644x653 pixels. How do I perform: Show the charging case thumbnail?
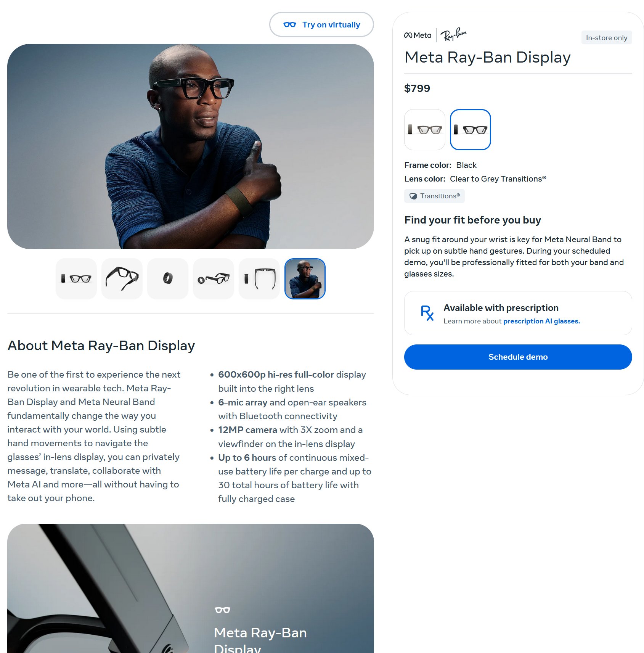tap(259, 279)
